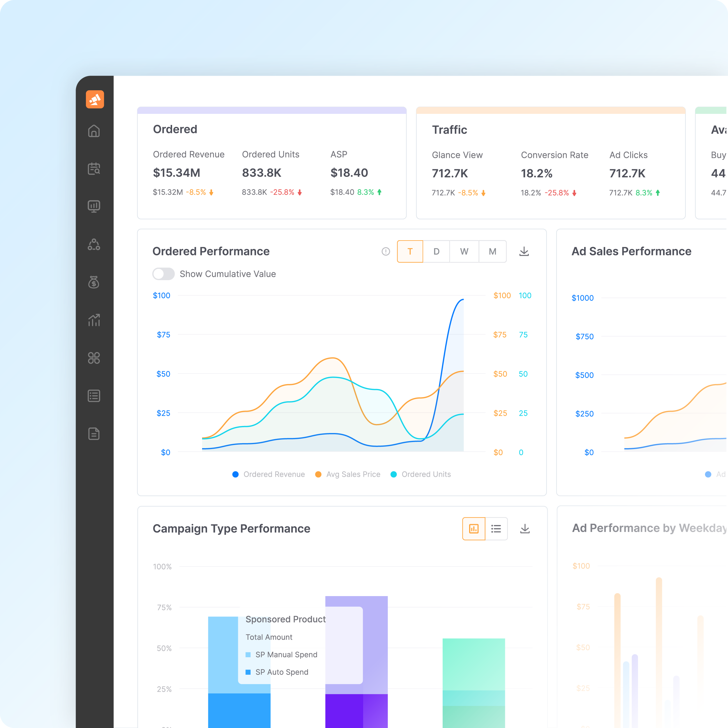Select the M time range tab
Image resolution: width=728 pixels, height=728 pixels.
coord(492,251)
